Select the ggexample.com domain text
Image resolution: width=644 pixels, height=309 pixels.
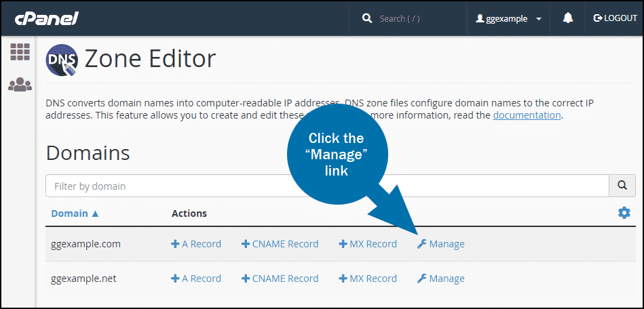86,244
